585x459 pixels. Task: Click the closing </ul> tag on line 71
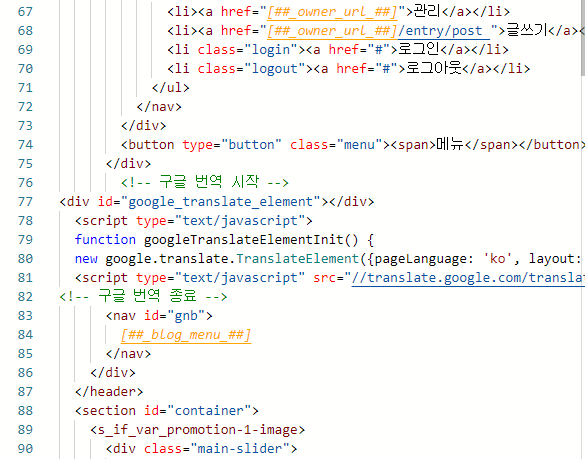click(171, 88)
